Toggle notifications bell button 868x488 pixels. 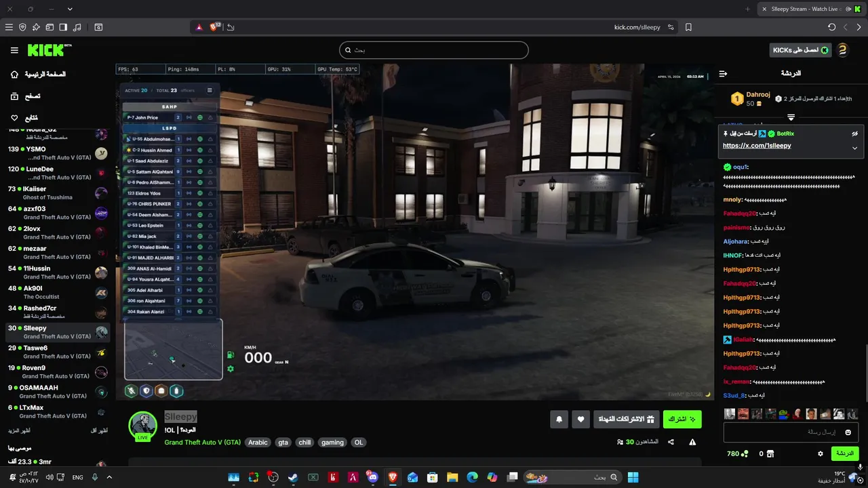(x=559, y=420)
